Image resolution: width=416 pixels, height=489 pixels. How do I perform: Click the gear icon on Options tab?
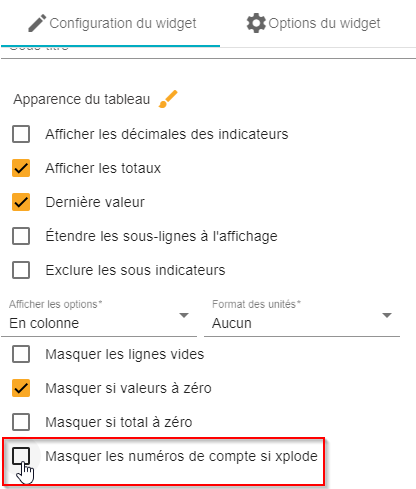[x=256, y=23]
